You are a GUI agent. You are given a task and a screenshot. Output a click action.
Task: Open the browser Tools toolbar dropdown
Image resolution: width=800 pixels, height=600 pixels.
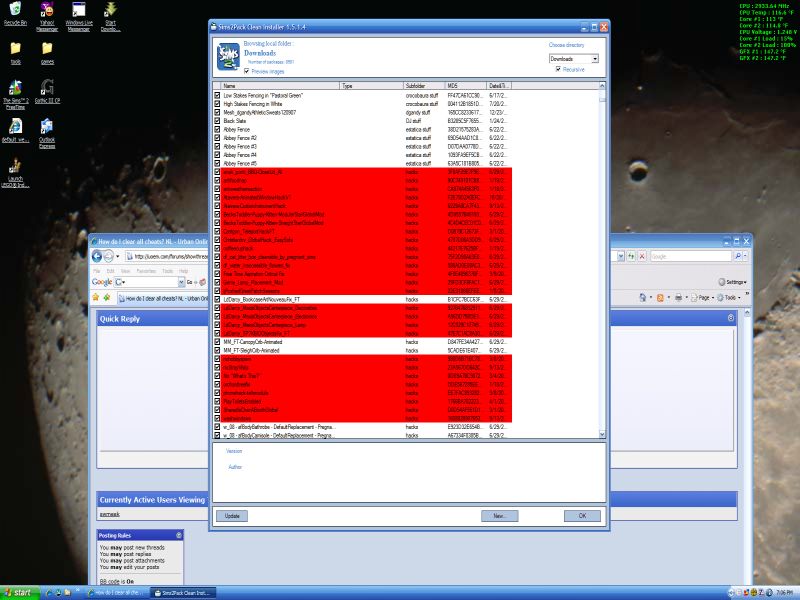728,297
